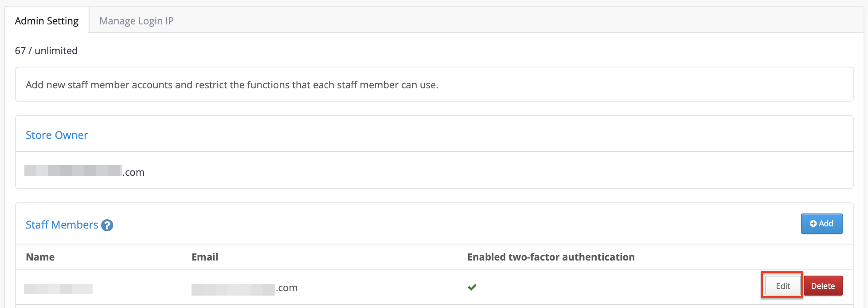
Task: Select the Admin Setting tab
Action: pos(47,21)
